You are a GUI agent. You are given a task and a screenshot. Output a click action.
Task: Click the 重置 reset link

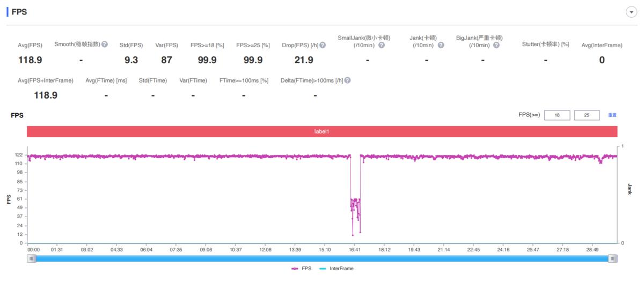coord(612,115)
